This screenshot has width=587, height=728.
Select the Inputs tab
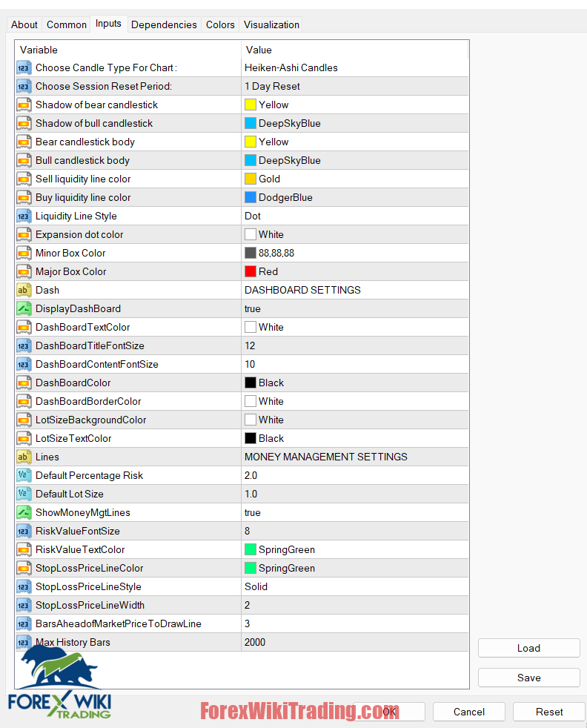point(109,24)
